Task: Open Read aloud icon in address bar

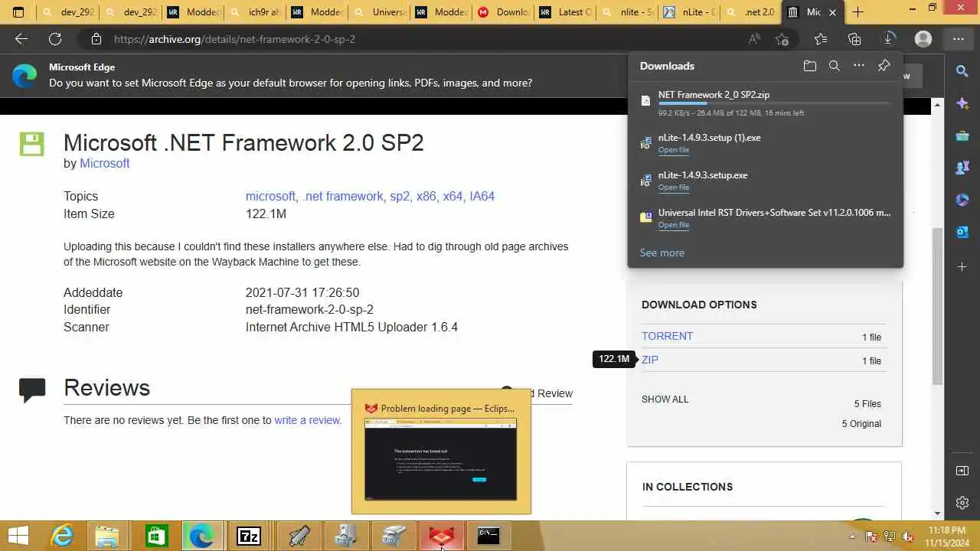Action: coord(755,39)
